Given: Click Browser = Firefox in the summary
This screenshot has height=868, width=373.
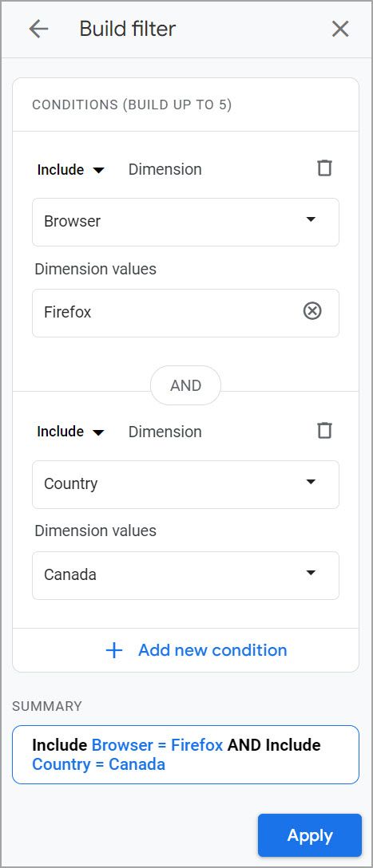Looking at the screenshot, I should click(x=157, y=745).
